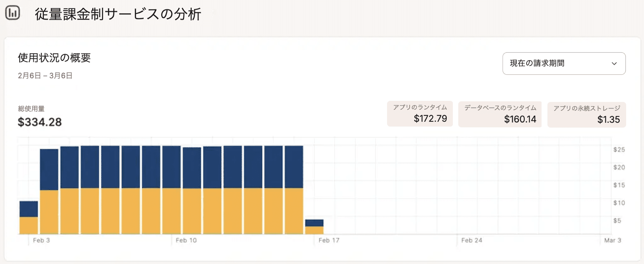Click the Mar 3 axis label

click(612, 240)
